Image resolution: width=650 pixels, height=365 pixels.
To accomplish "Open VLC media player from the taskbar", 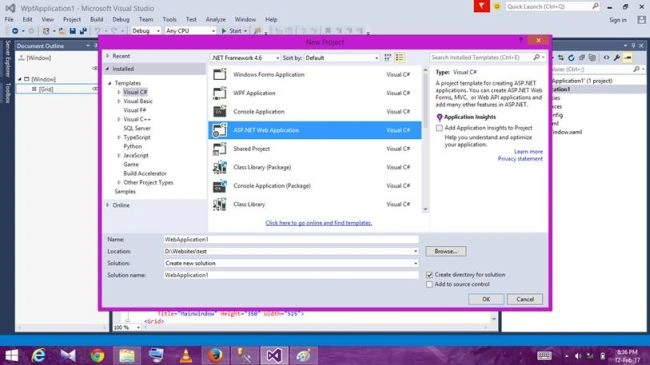I will click(186, 355).
